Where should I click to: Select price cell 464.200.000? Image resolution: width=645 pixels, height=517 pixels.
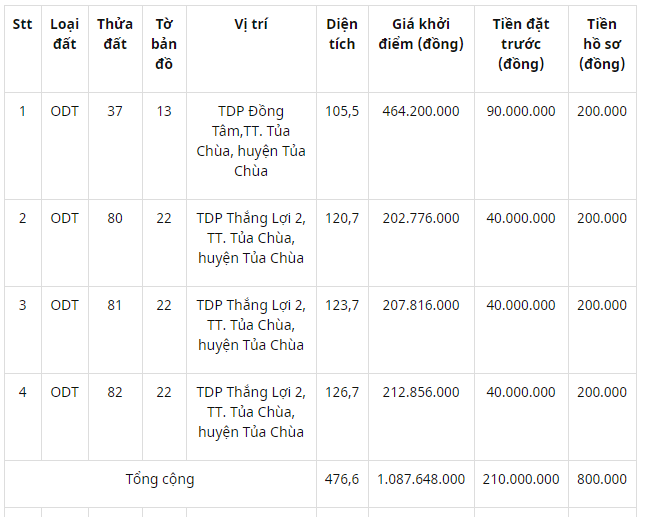(x=421, y=111)
